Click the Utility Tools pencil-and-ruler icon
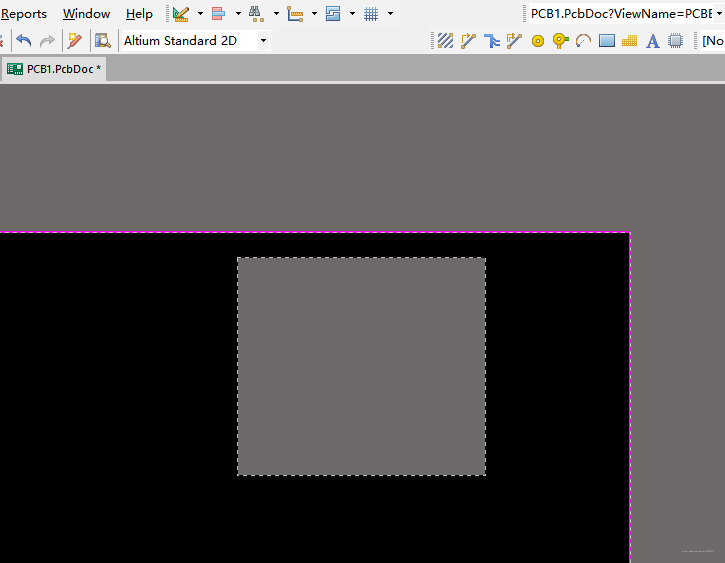The width and height of the screenshot is (725, 563). (181, 14)
